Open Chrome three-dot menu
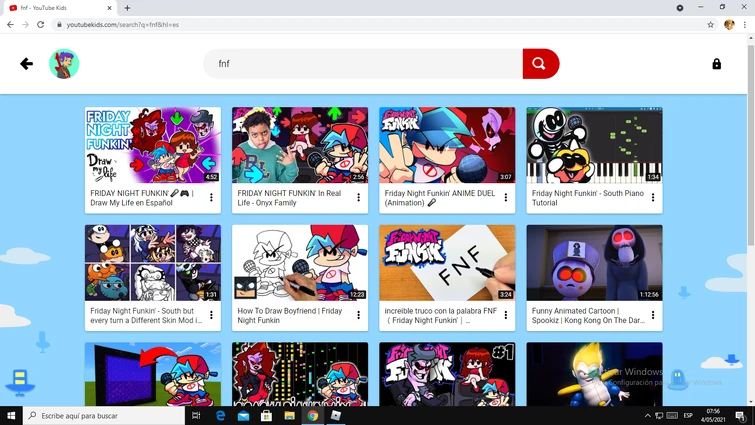This screenshot has width=755, height=425. 744,25
